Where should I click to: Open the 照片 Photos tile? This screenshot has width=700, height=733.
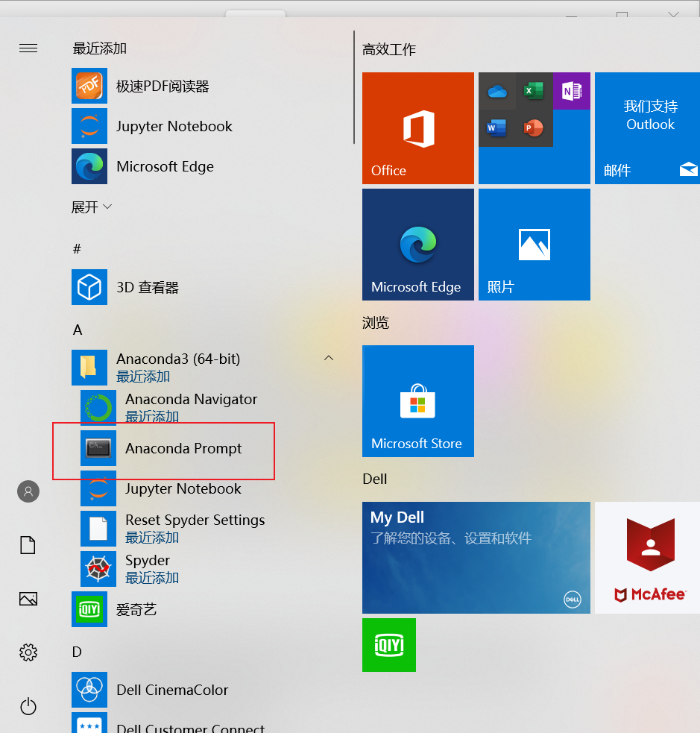point(535,245)
